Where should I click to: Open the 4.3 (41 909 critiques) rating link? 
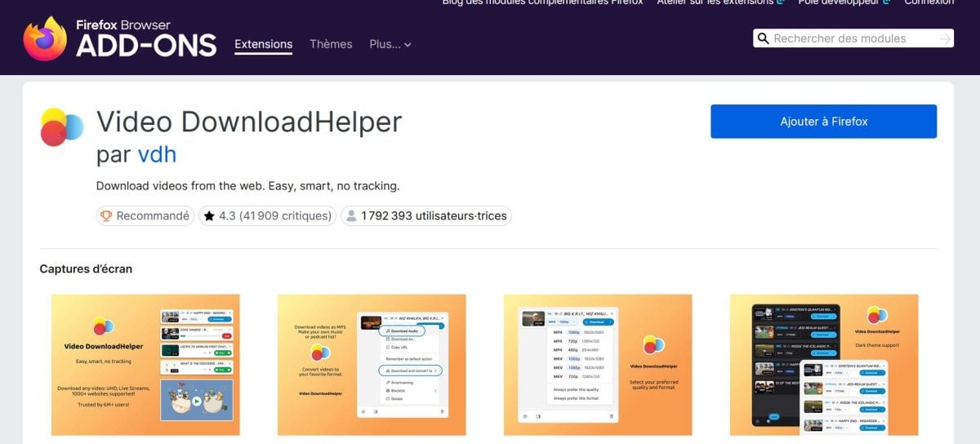tap(267, 216)
